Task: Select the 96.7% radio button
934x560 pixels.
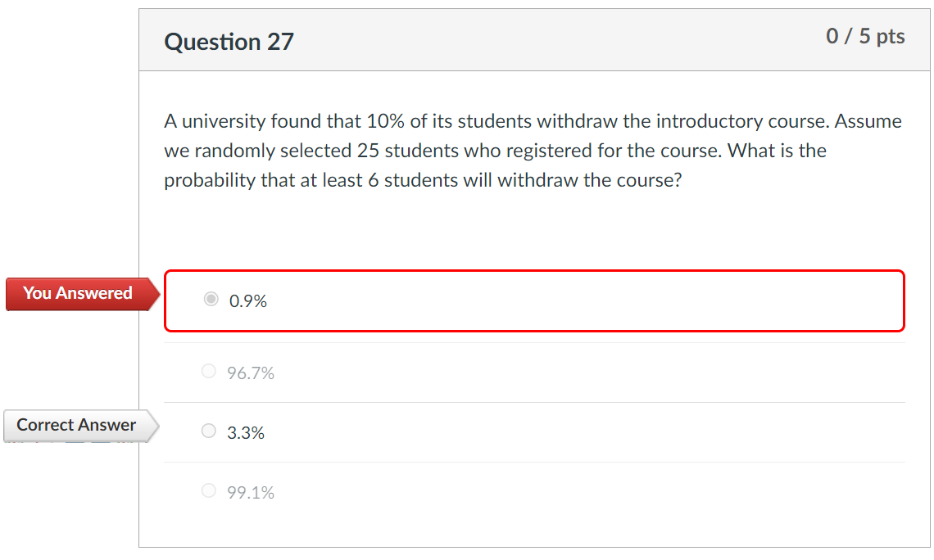Action: pos(208,371)
